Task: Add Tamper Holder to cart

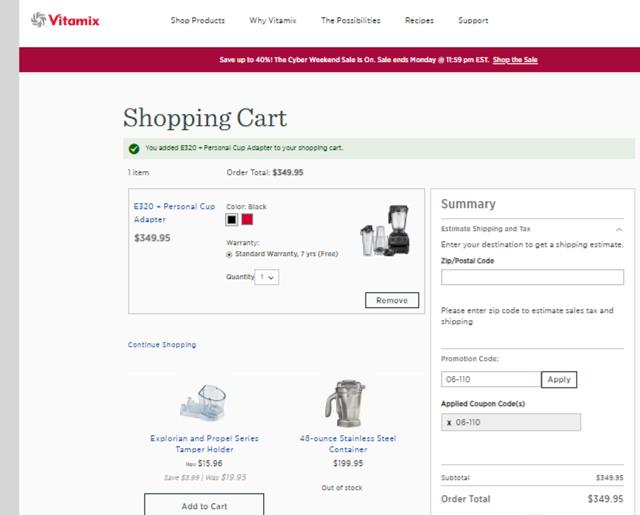Action: 204,505
